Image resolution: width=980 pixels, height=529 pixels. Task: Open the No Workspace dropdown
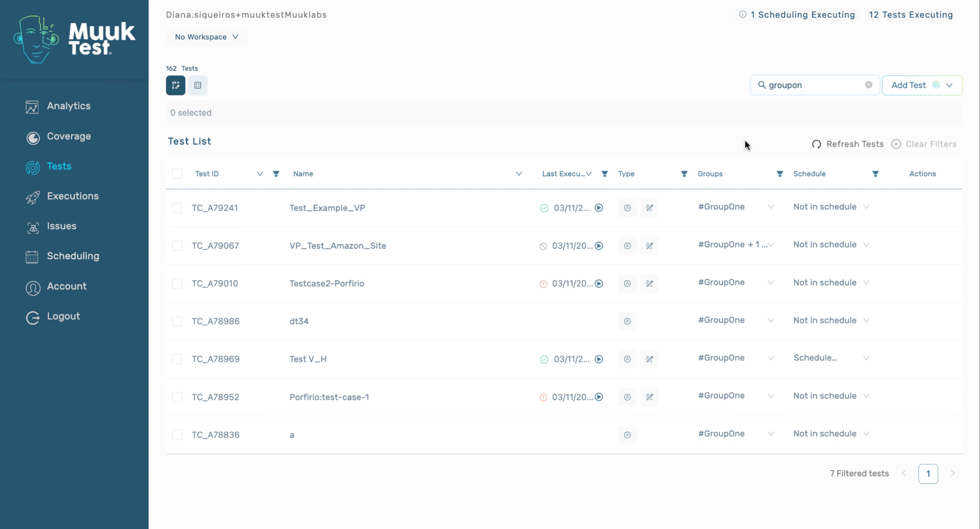pos(207,37)
